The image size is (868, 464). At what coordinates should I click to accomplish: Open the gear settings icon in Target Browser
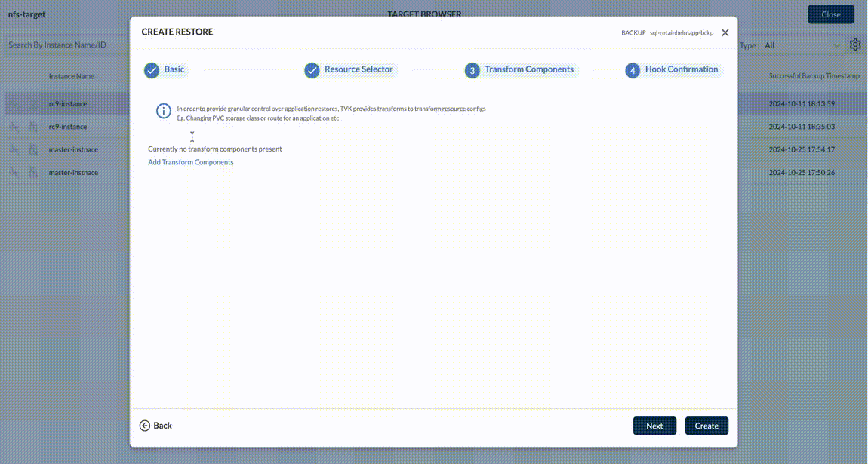(x=855, y=45)
